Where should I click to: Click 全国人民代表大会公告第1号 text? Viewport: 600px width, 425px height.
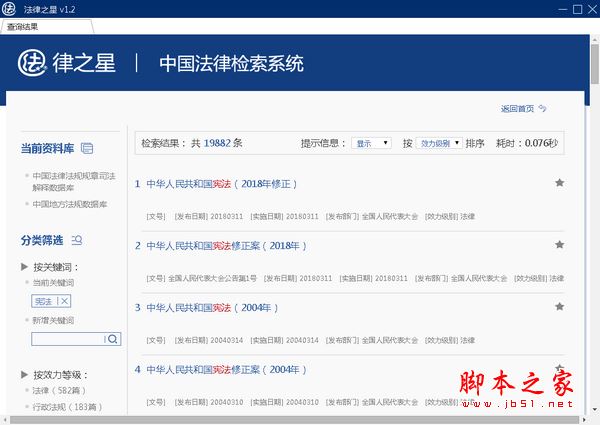[x=212, y=278]
